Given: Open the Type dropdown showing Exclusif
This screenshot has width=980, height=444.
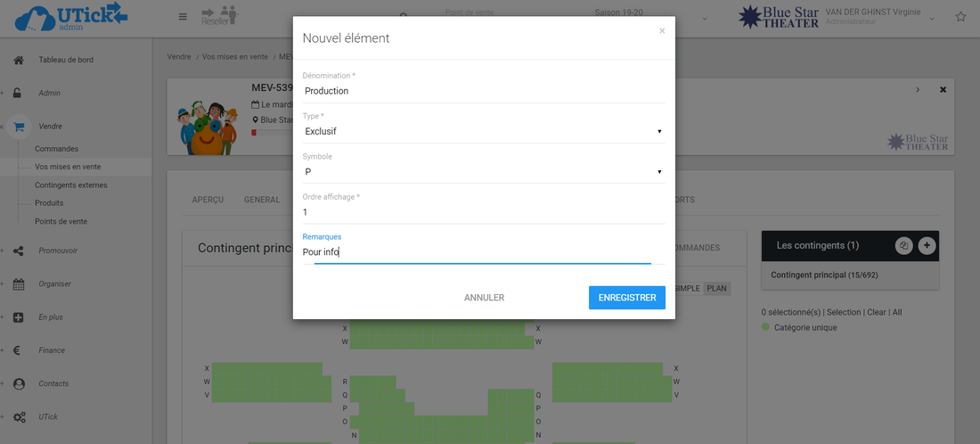Looking at the screenshot, I should [x=484, y=131].
